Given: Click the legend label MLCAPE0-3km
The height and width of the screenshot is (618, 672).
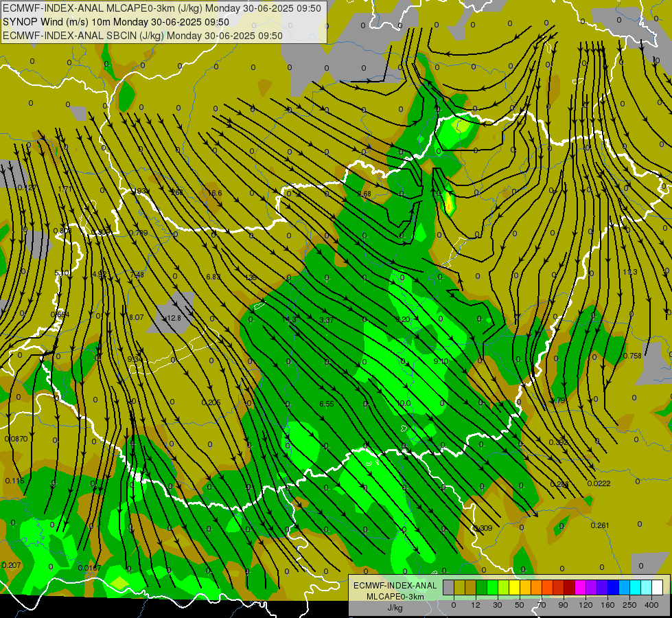Looking at the screenshot, I should click(x=395, y=597).
